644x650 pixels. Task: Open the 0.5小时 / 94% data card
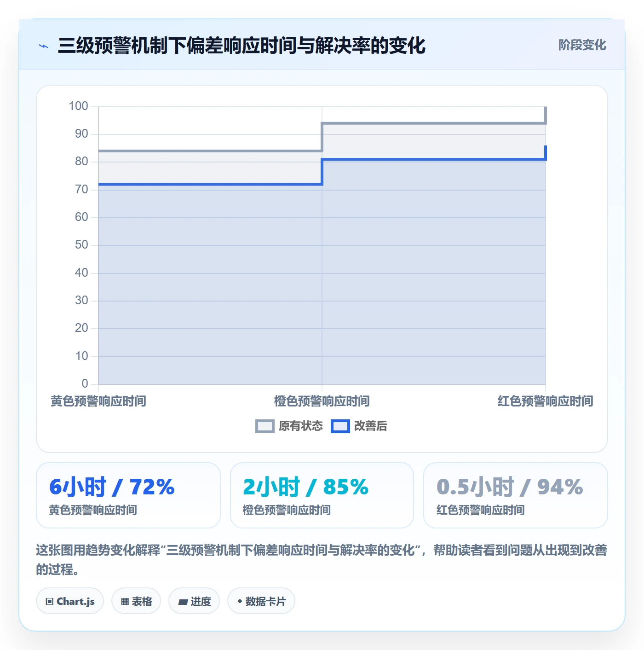click(516, 495)
